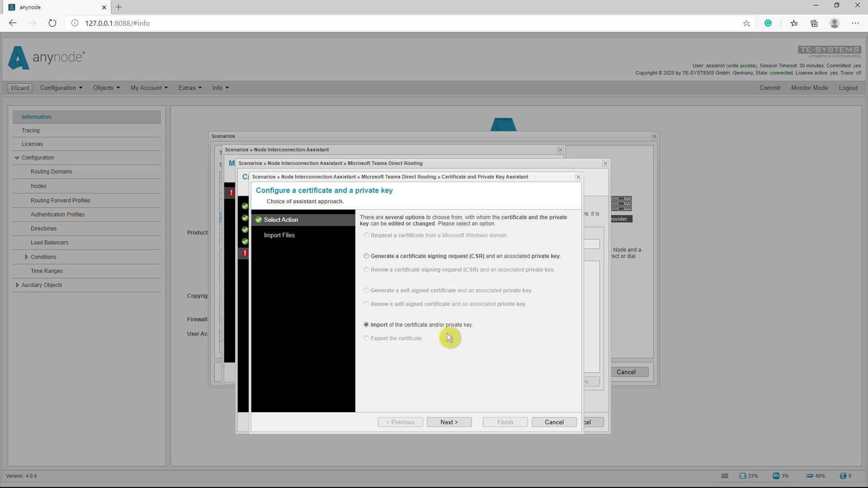Screen dimensions: 868x488
Task: Open Tracing in the sidebar
Action: point(87,131)
